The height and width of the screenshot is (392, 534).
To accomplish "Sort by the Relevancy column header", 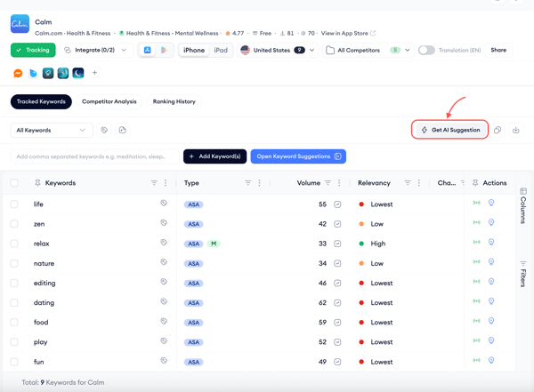I will (374, 183).
